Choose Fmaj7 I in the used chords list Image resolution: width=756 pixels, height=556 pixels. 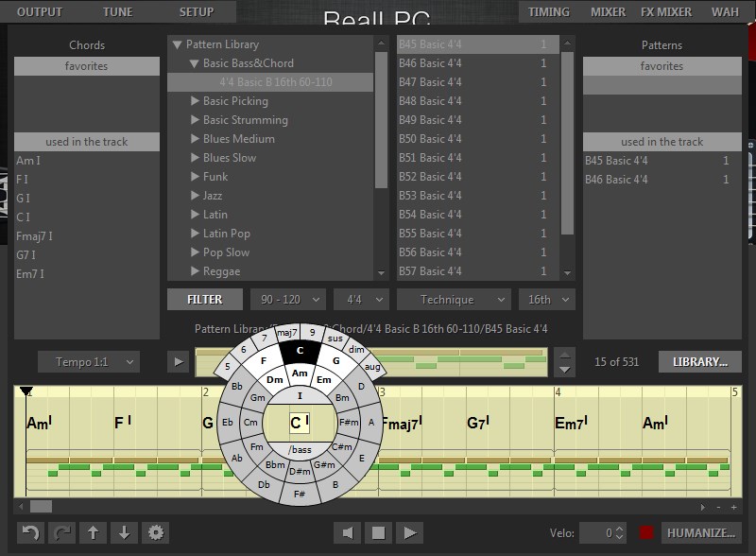click(x=87, y=236)
